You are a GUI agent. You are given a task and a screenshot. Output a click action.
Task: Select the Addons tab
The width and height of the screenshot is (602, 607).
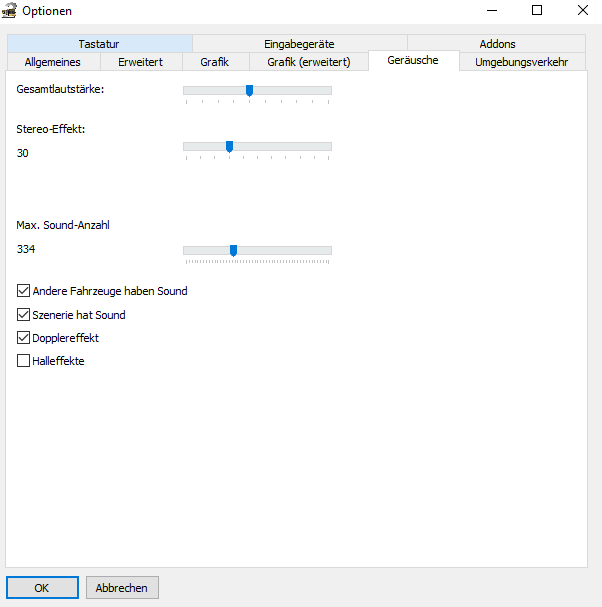(x=497, y=44)
